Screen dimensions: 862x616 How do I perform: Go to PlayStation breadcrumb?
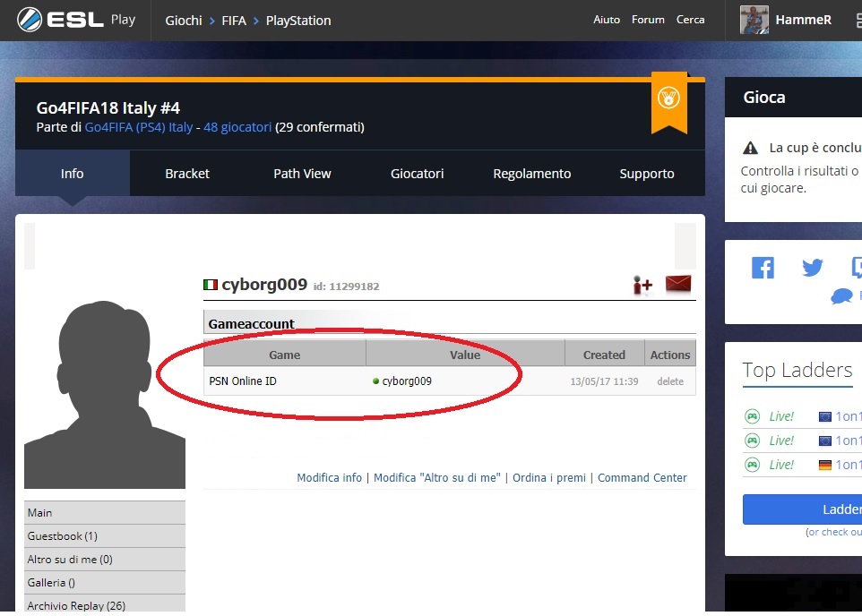coord(298,21)
